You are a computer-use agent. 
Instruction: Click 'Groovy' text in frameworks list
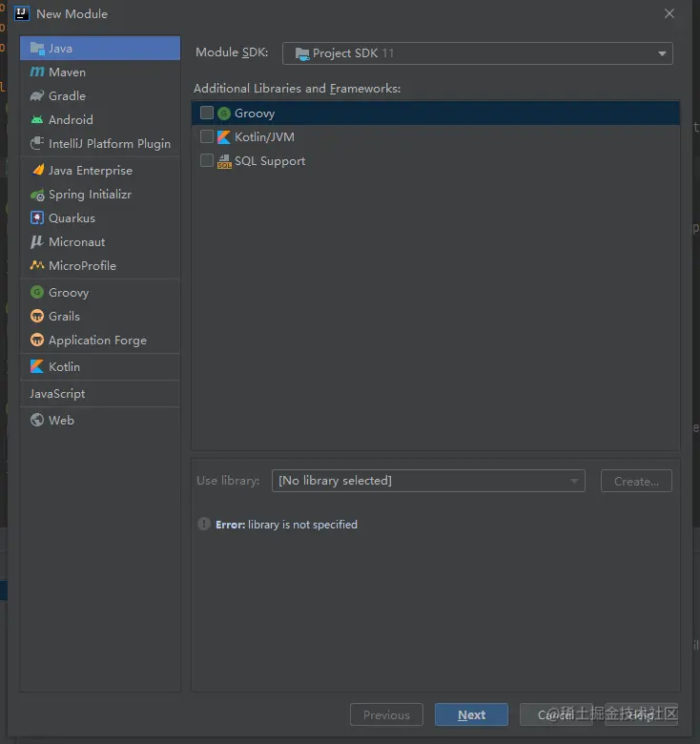click(255, 114)
